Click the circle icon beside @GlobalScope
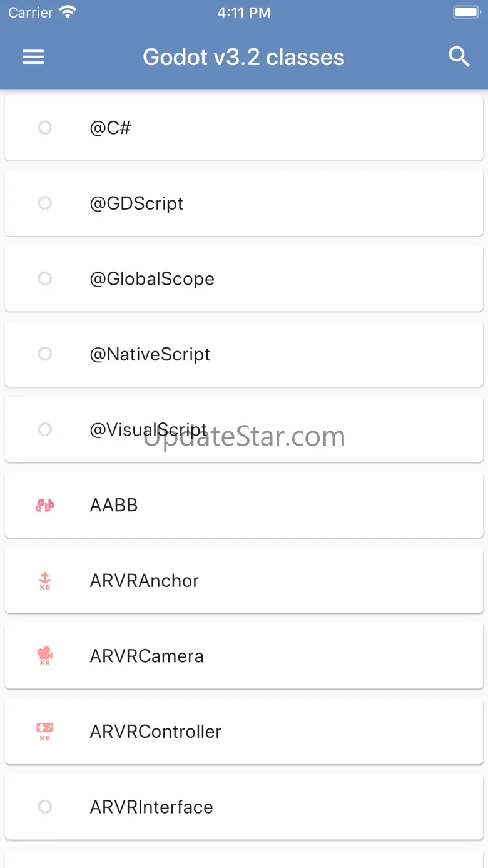488x868 pixels. [x=44, y=278]
